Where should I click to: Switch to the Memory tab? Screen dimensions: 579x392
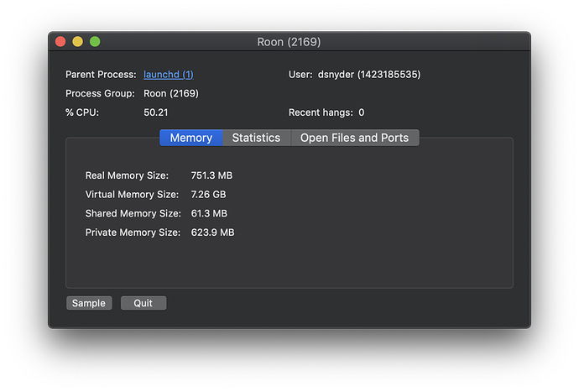[x=191, y=138]
